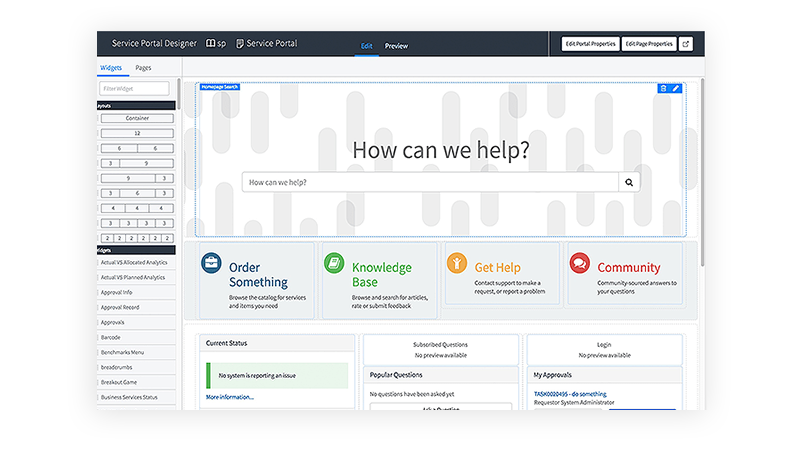Image resolution: width=800 pixels, height=457 pixels.
Task: Click the My Approvals panel header
Action: pyautogui.click(x=605, y=375)
